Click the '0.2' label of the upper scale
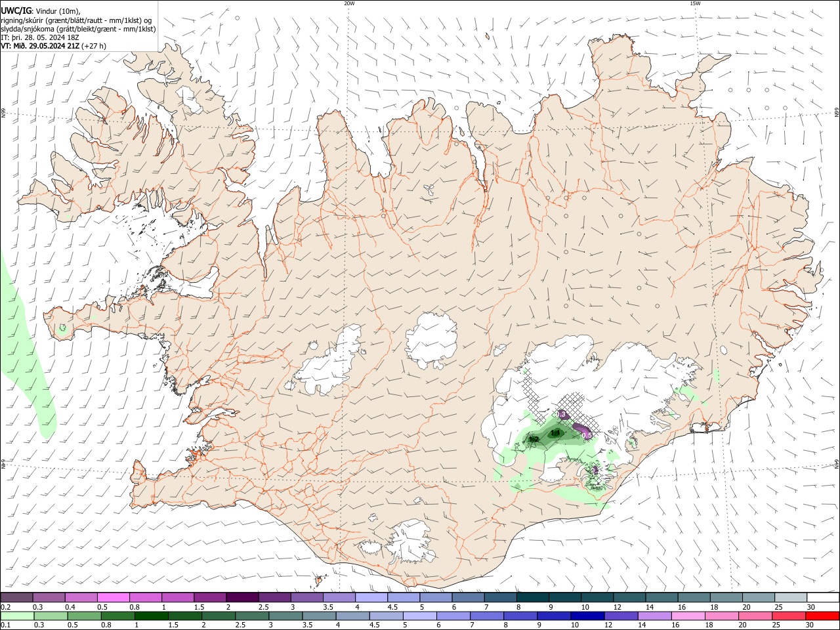This screenshot has width=840, height=630. (5, 607)
